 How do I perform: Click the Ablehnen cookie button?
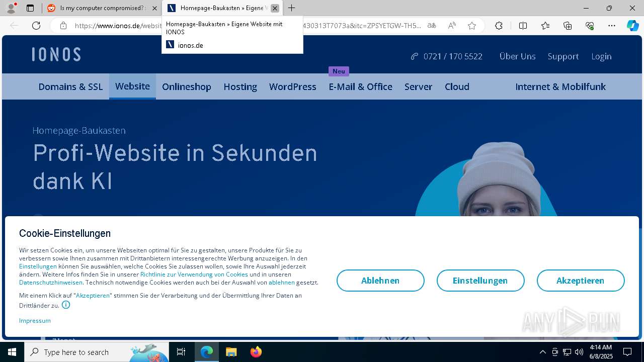coord(380,281)
